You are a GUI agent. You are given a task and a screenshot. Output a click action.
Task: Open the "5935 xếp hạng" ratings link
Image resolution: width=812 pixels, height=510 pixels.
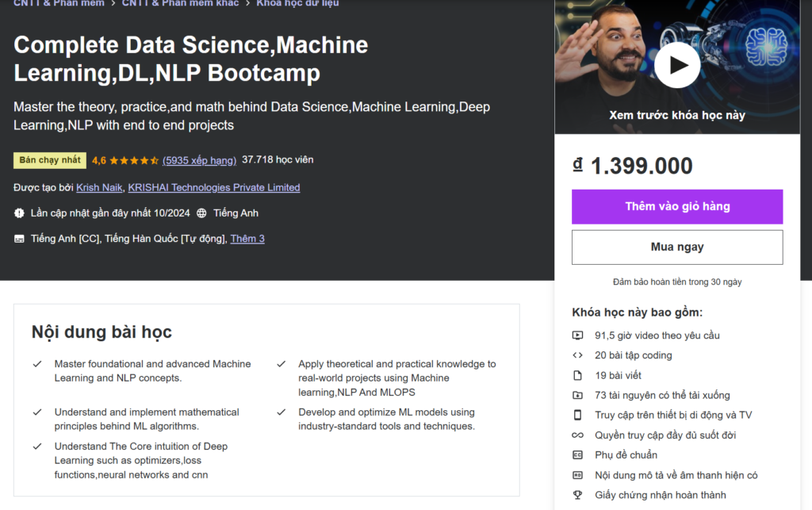point(199,160)
